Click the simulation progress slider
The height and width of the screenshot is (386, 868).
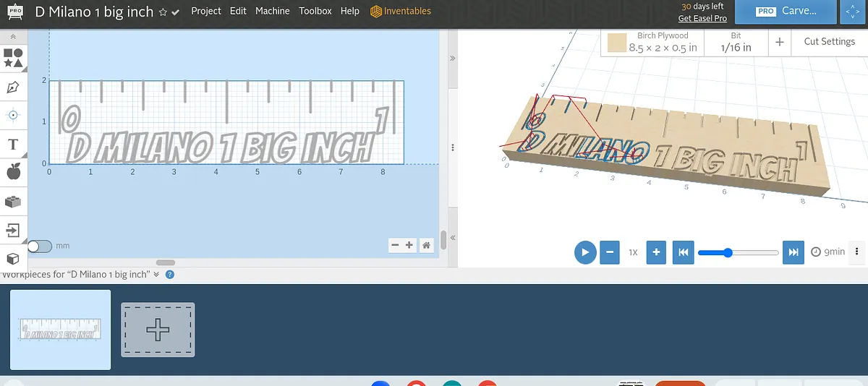point(738,252)
